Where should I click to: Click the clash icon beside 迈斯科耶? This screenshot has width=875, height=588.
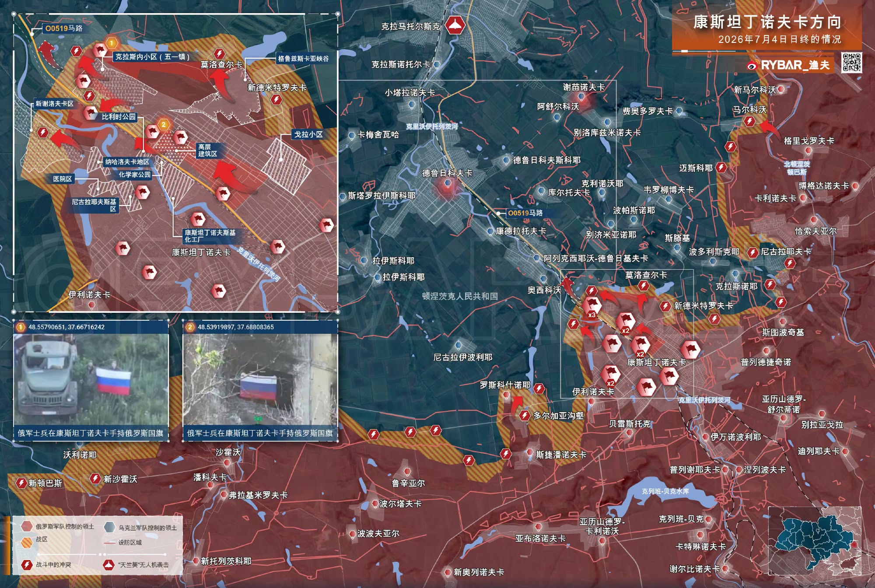coord(721,167)
